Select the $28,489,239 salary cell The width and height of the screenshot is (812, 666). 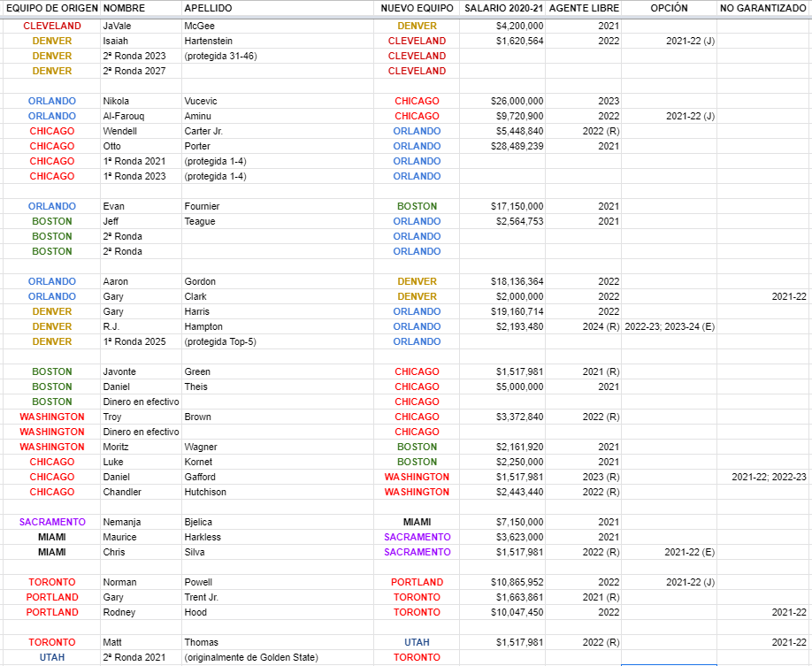point(502,146)
